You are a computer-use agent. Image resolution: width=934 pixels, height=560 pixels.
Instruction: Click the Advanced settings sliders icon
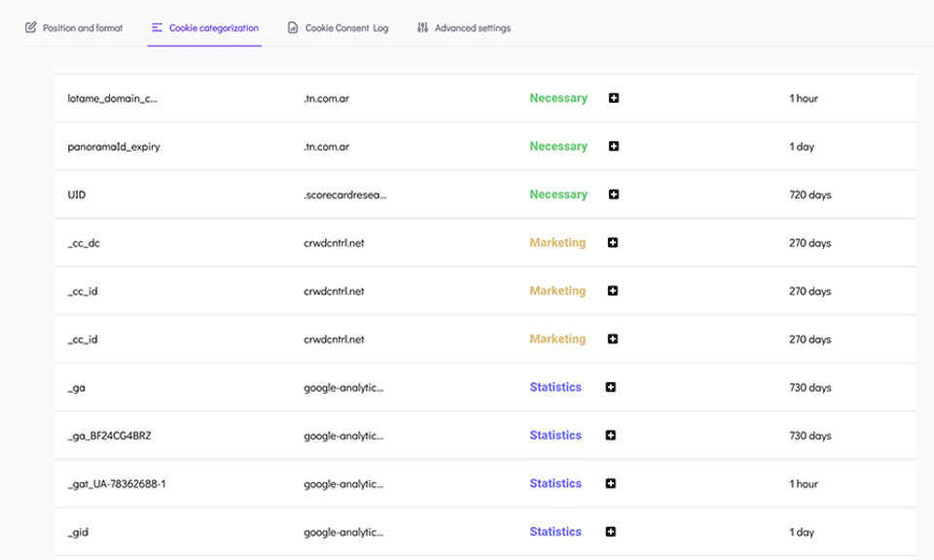coord(422,28)
